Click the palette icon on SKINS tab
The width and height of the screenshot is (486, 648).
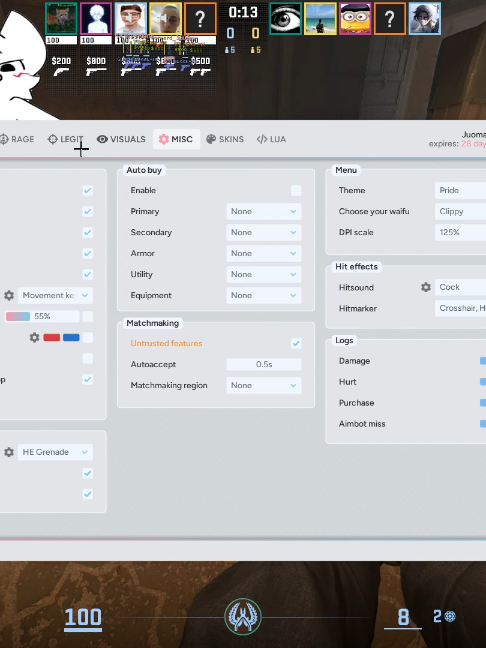click(211, 139)
